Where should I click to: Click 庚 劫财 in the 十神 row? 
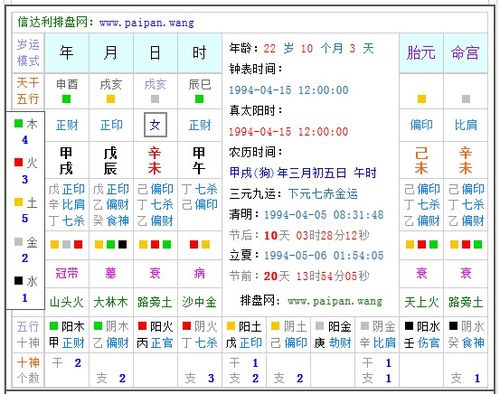(x=332, y=342)
